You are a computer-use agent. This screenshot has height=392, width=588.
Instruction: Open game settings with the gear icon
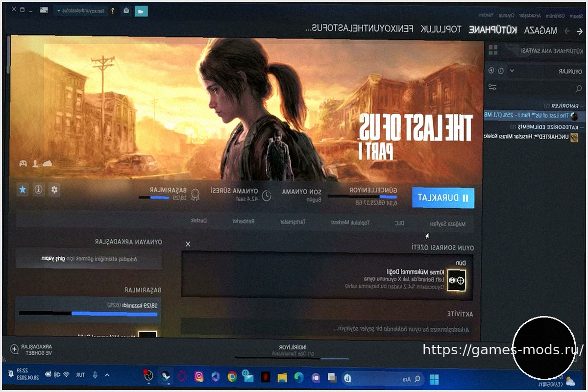(54, 190)
